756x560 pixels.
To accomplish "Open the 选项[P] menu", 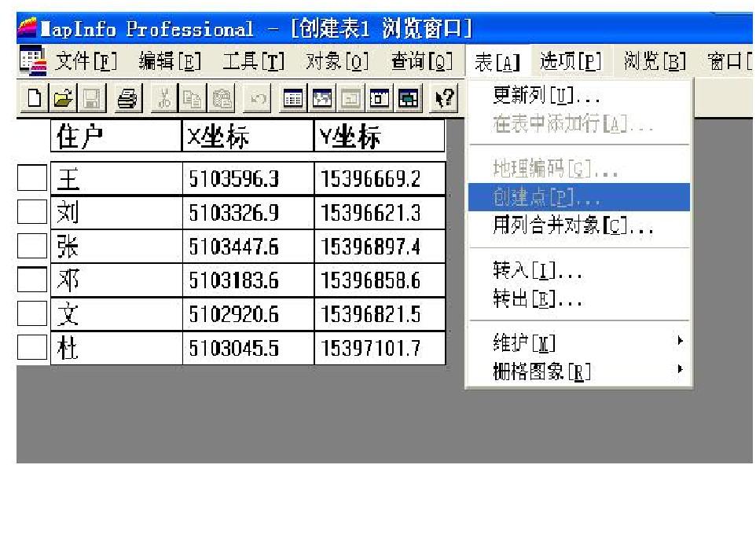I will [x=571, y=61].
